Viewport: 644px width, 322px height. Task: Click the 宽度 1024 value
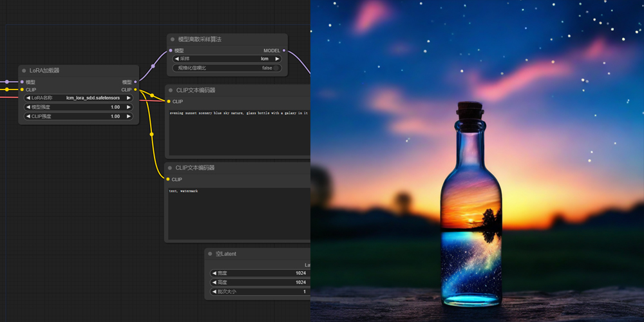coord(301,273)
